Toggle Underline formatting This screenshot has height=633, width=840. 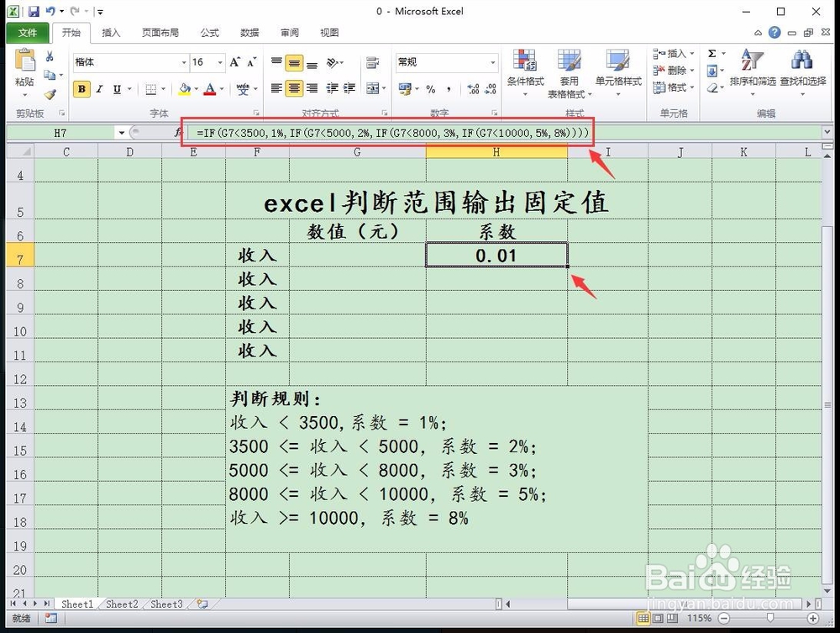[x=117, y=89]
